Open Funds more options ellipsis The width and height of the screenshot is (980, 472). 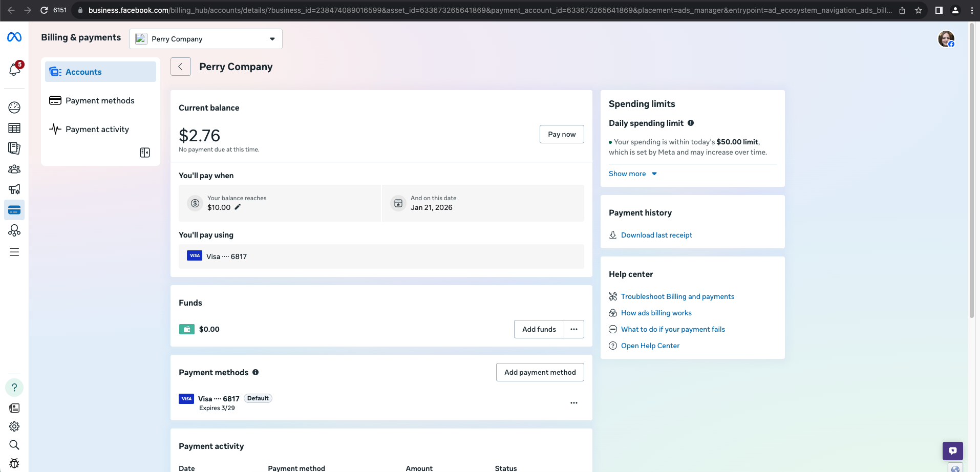(574, 329)
